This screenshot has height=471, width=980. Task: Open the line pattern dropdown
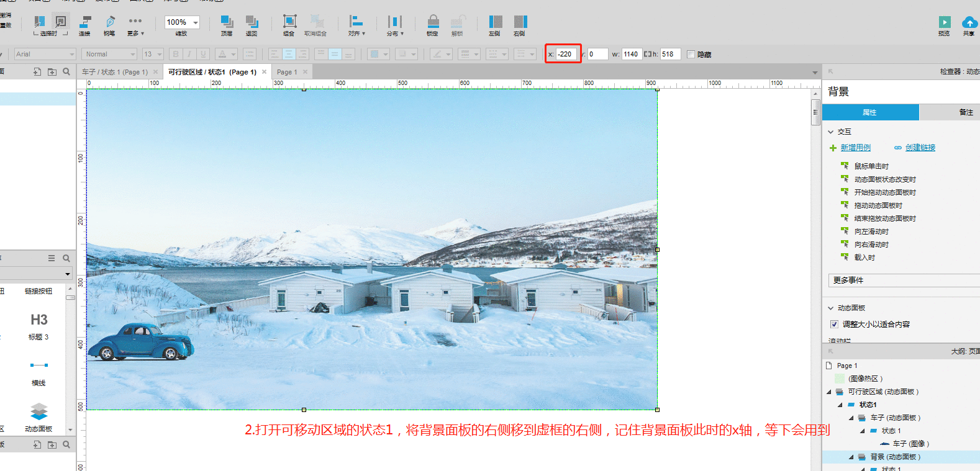497,54
